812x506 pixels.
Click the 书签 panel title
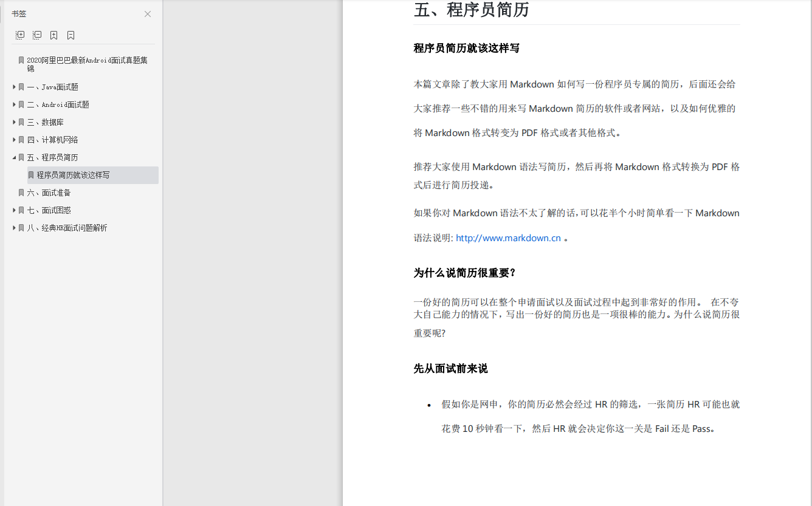pyautogui.click(x=19, y=14)
